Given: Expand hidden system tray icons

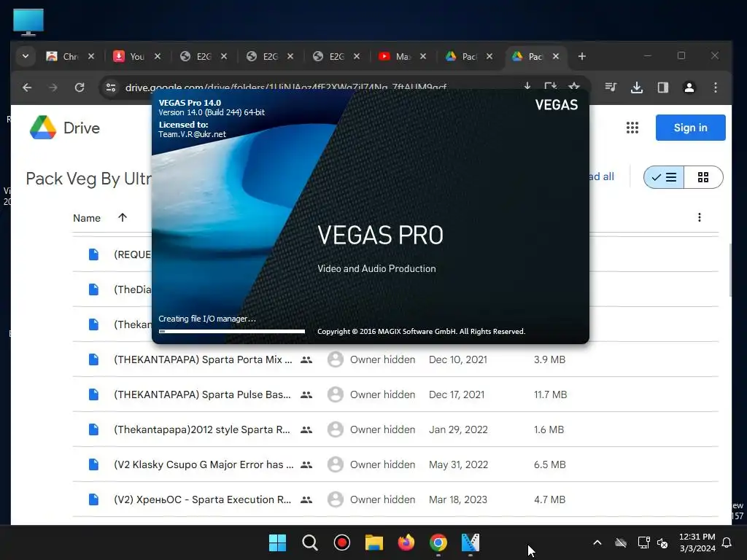Looking at the screenshot, I should [x=597, y=542].
